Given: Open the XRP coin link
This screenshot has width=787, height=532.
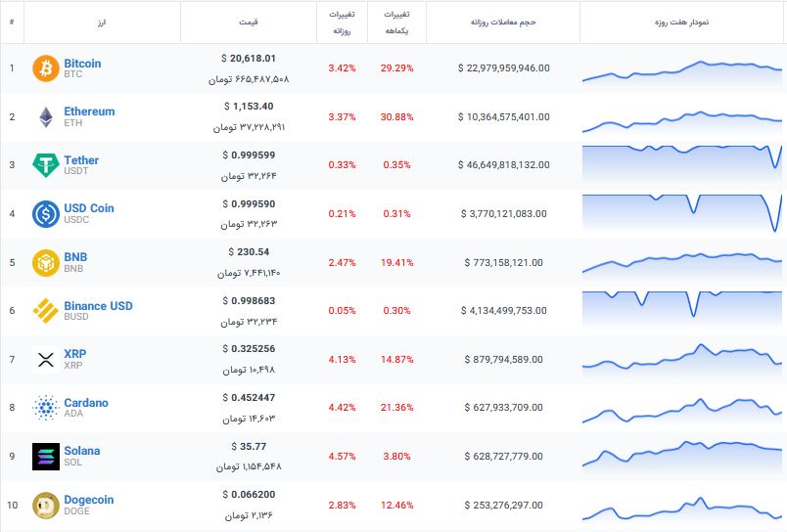Looking at the screenshot, I should 74,353.
